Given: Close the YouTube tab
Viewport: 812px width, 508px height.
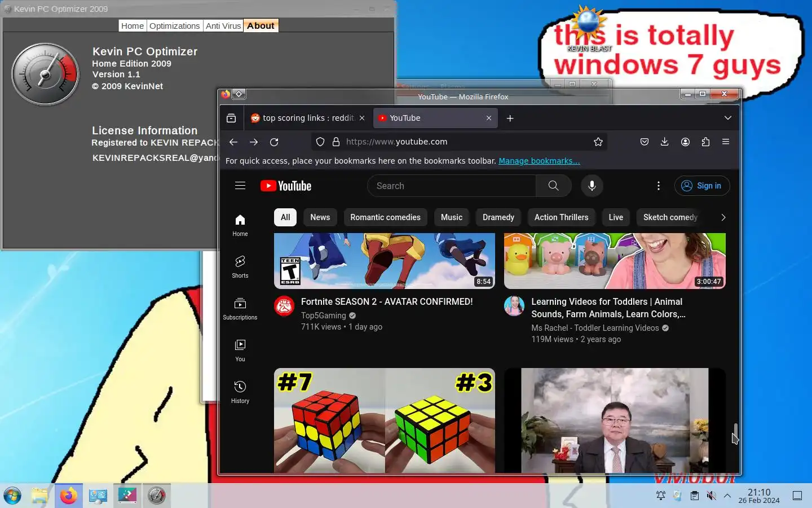Looking at the screenshot, I should 489,118.
